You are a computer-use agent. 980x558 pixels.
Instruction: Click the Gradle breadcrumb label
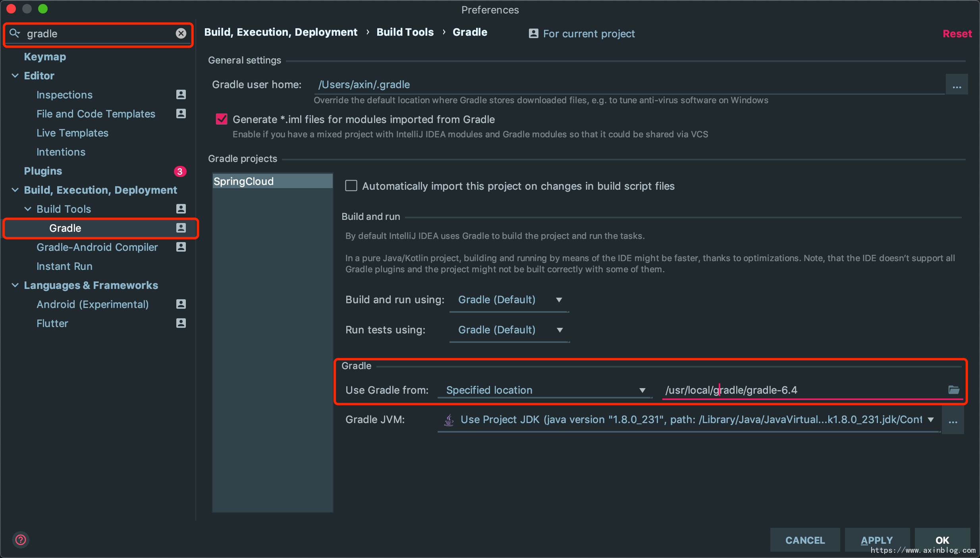(x=470, y=32)
